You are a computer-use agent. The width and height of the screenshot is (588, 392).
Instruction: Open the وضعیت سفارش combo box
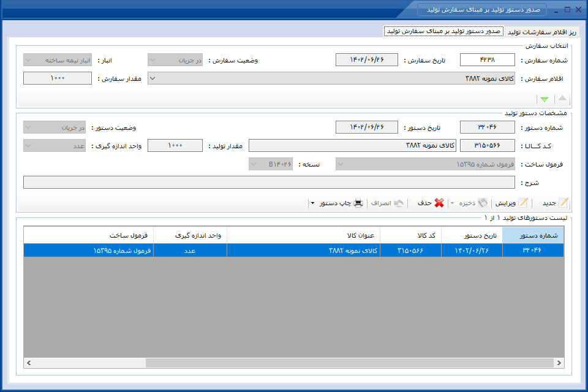[175, 60]
